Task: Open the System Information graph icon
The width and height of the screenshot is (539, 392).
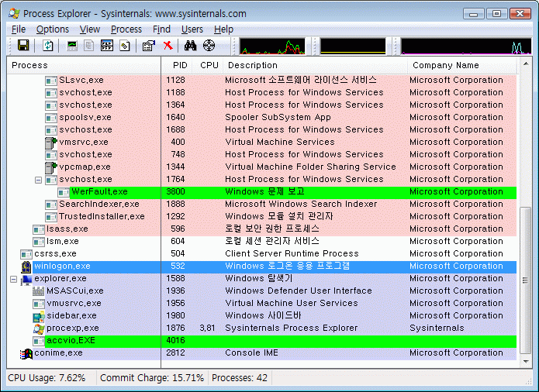Action: [72, 45]
